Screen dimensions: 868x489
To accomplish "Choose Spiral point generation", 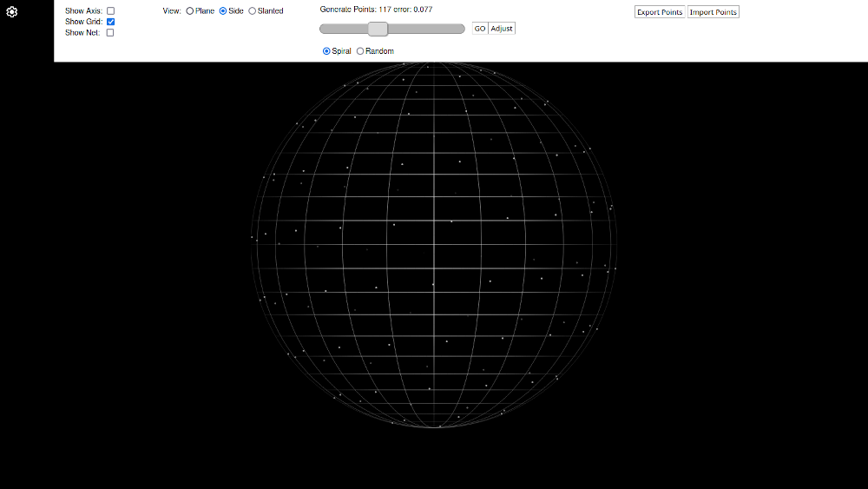I will click(326, 51).
